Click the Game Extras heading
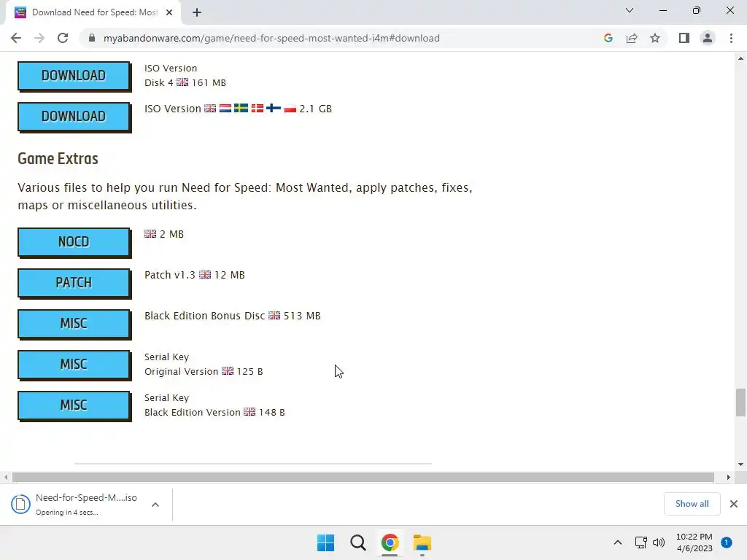This screenshot has width=747, height=560. click(58, 158)
